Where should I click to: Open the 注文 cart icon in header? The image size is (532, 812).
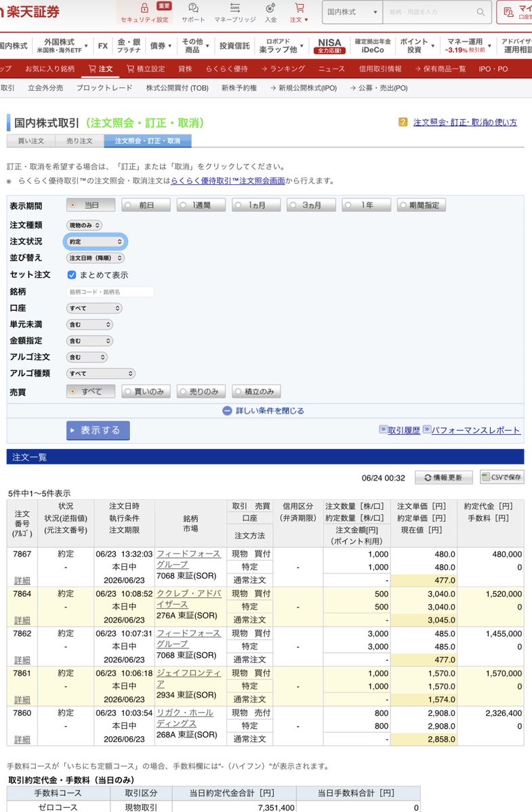(x=300, y=7)
